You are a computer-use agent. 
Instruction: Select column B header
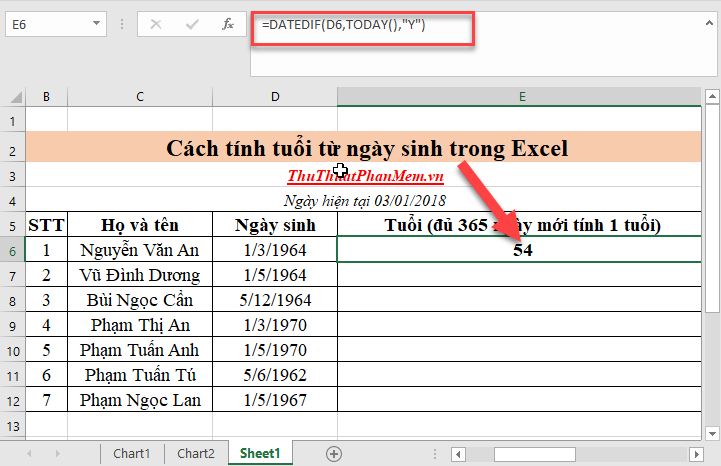tap(46, 97)
